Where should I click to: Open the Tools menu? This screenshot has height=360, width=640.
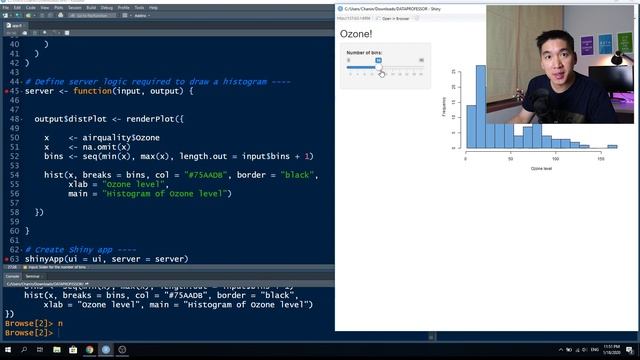pyautogui.click(x=139, y=8)
